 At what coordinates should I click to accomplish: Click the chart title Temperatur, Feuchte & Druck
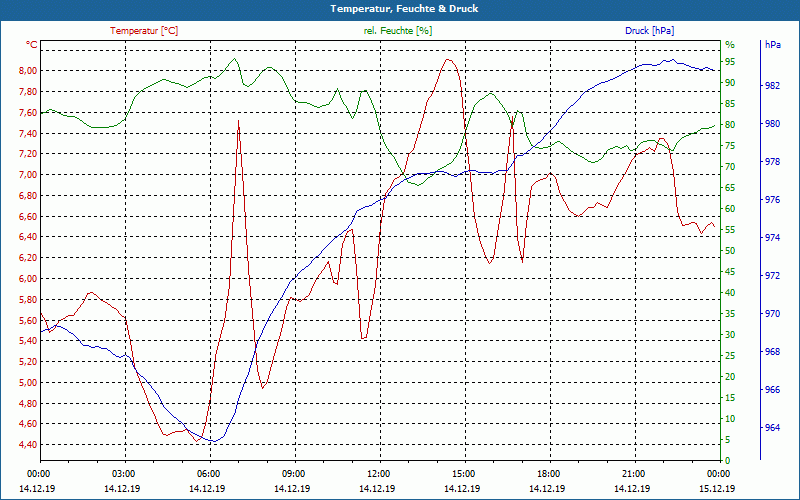click(x=404, y=9)
